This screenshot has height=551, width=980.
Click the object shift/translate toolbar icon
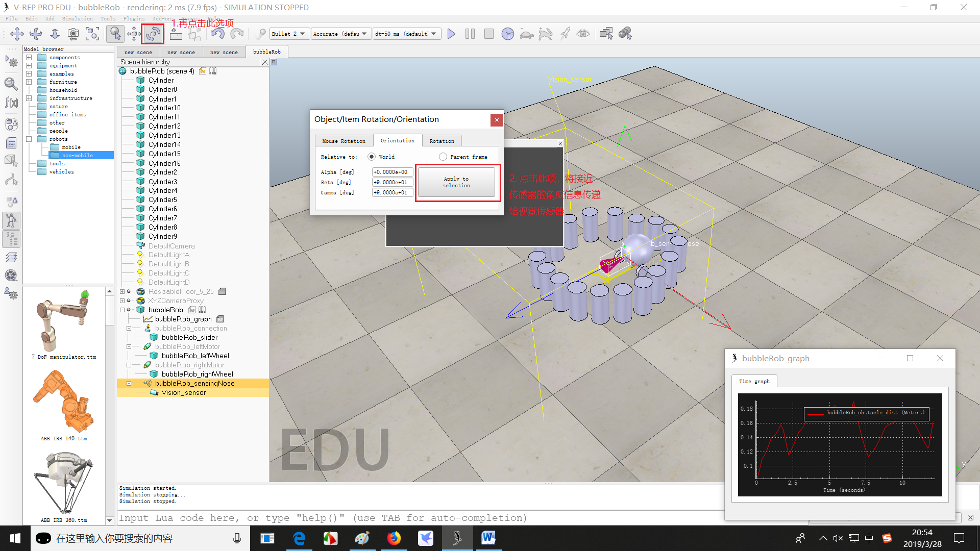coord(134,34)
